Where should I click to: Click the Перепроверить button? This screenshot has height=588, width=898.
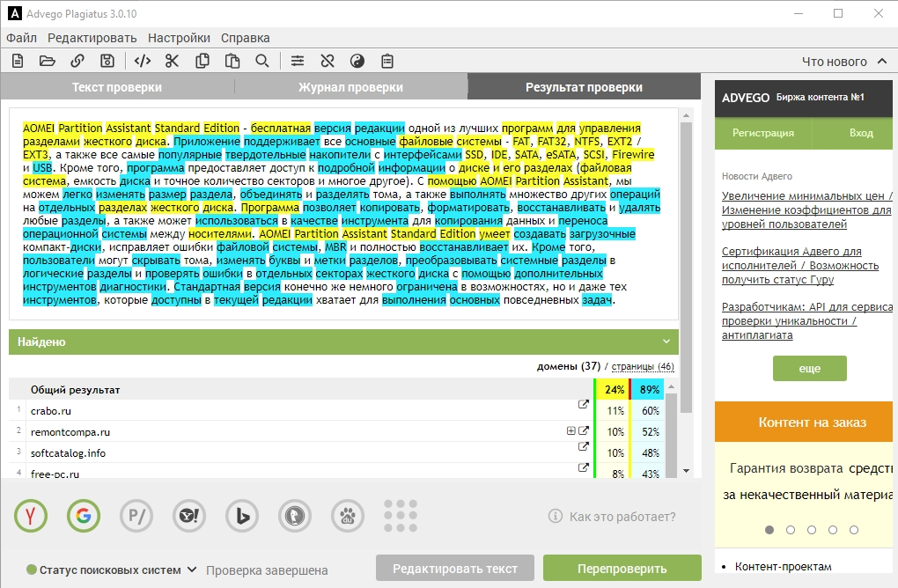tap(622, 569)
